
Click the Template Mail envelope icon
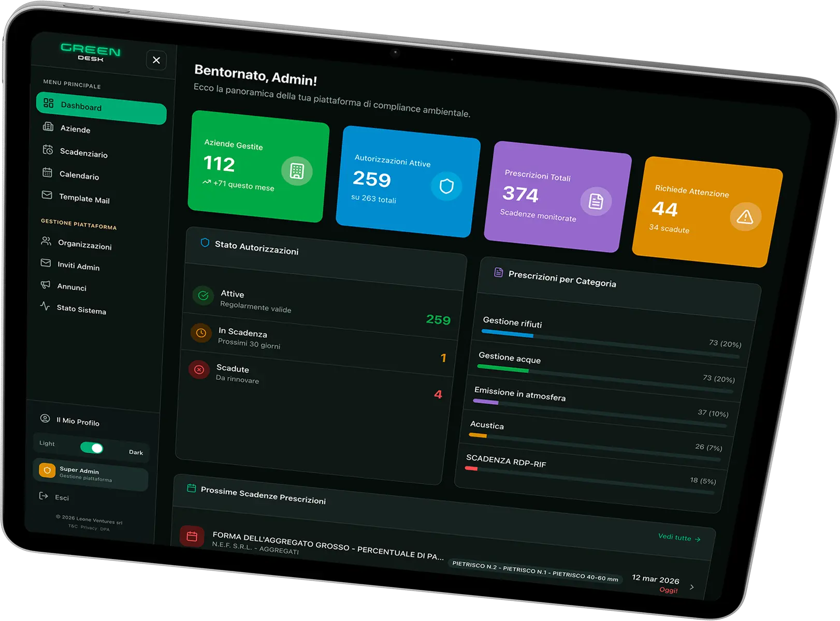pyautogui.click(x=47, y=196)
